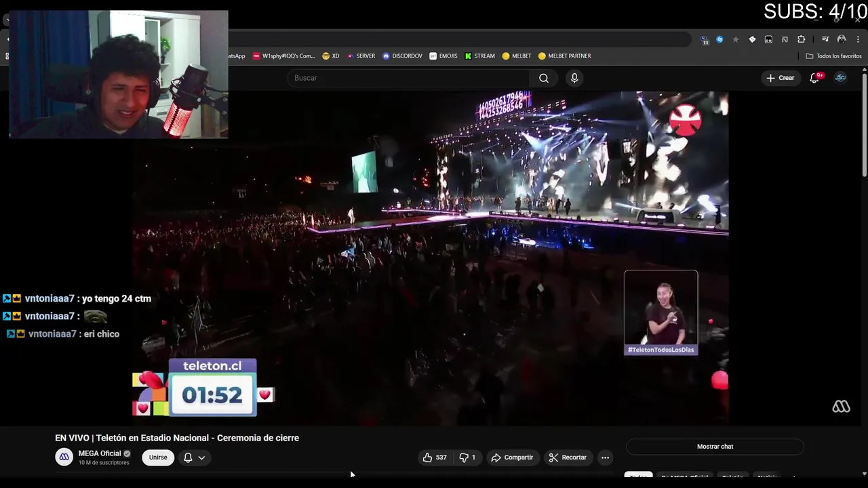
Task: Open the XD bookmark
Action: tap(331, 56)
